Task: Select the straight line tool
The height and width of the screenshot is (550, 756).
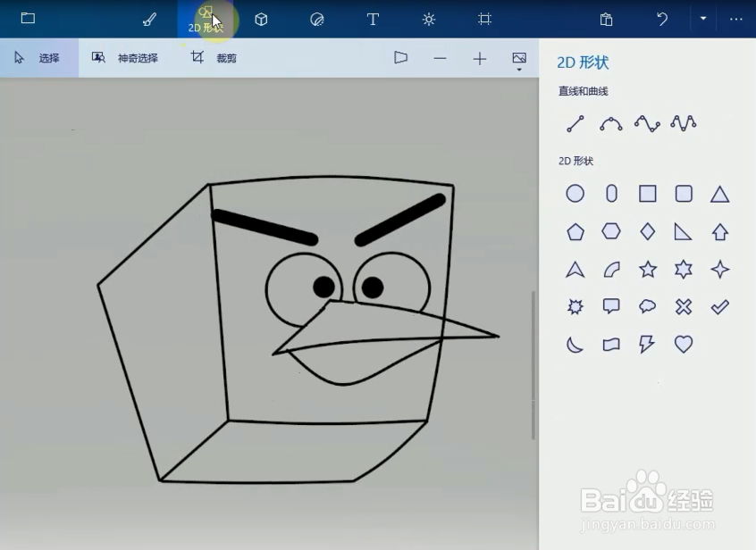Action: (x=575, y=123)
